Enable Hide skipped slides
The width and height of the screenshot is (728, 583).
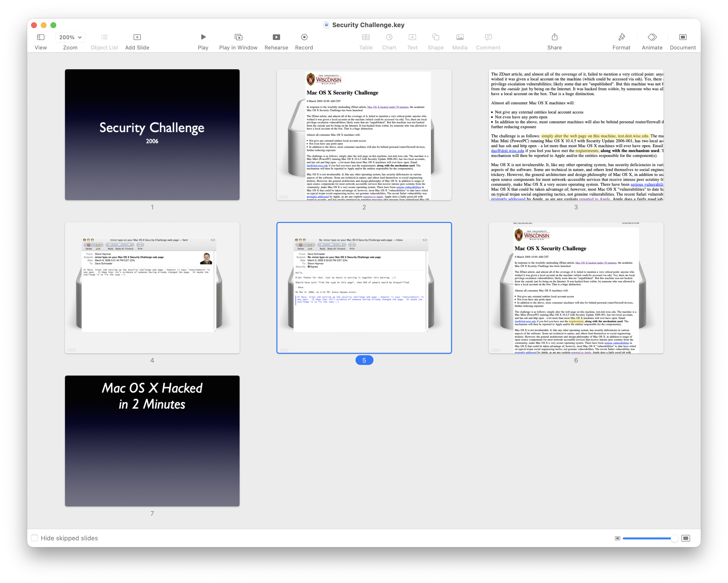click(x=35, y=538)
